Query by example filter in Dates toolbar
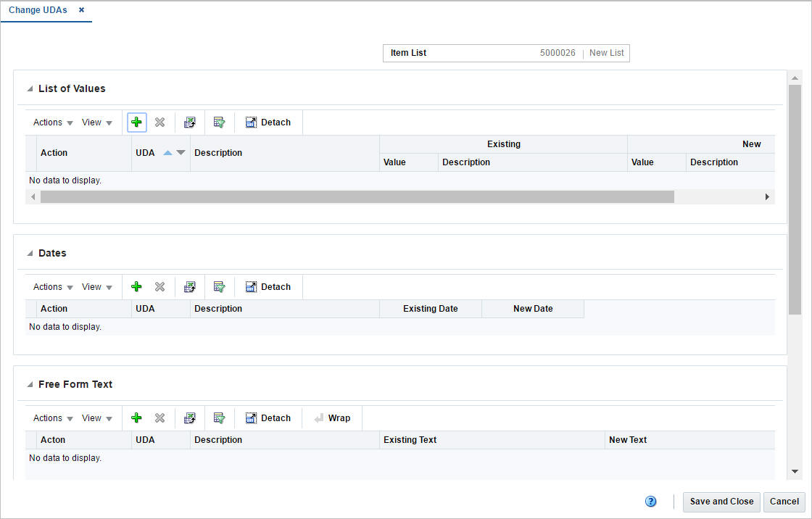The height and width of the screenshot is (519, 812). (x=220, y=287)
